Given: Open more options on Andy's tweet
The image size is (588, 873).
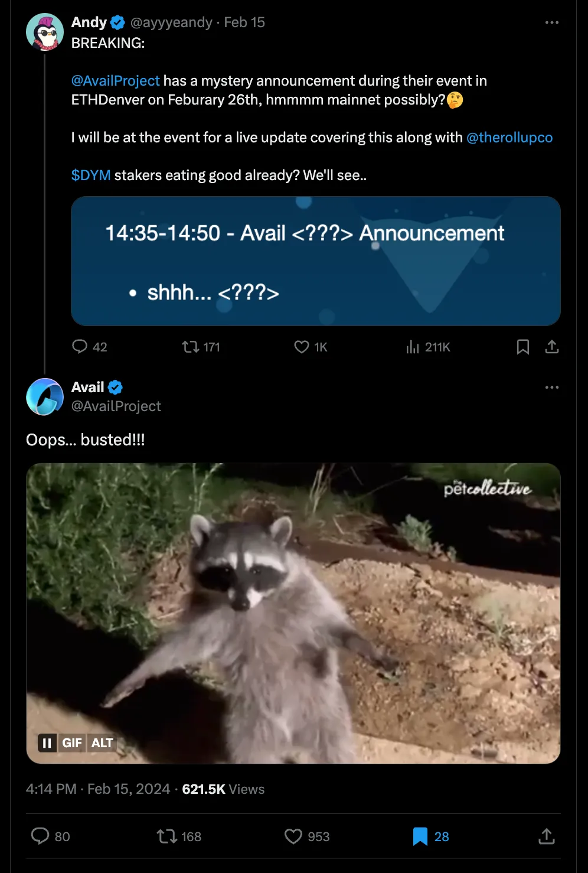Looking at the screenshot, I should (552, 22).
